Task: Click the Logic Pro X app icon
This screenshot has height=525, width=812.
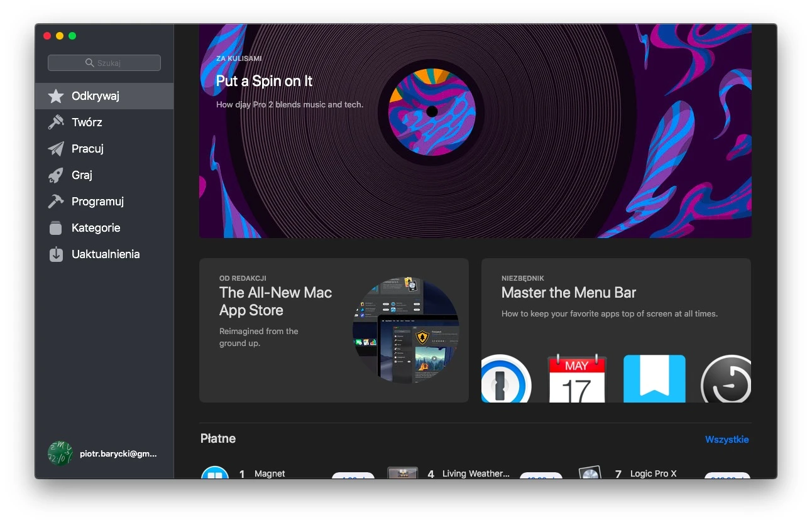Action: [590, 472]
